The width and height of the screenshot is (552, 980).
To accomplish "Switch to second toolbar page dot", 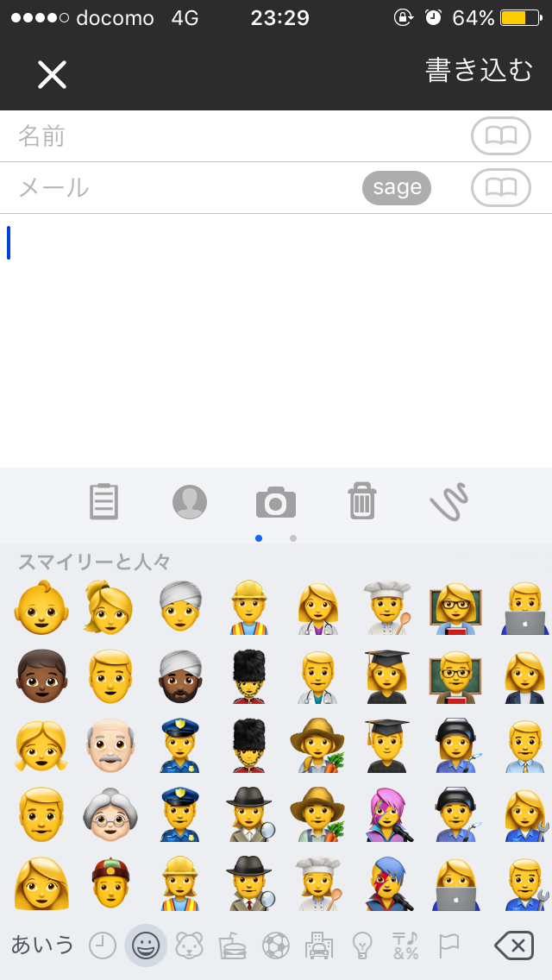I will (293, 538).
